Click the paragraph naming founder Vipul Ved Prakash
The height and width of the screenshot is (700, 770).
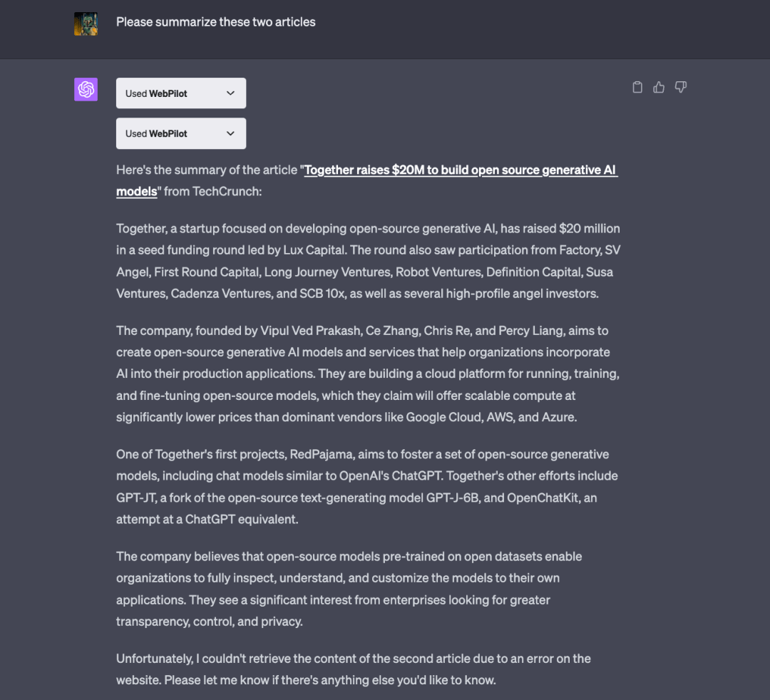(368, 374)
